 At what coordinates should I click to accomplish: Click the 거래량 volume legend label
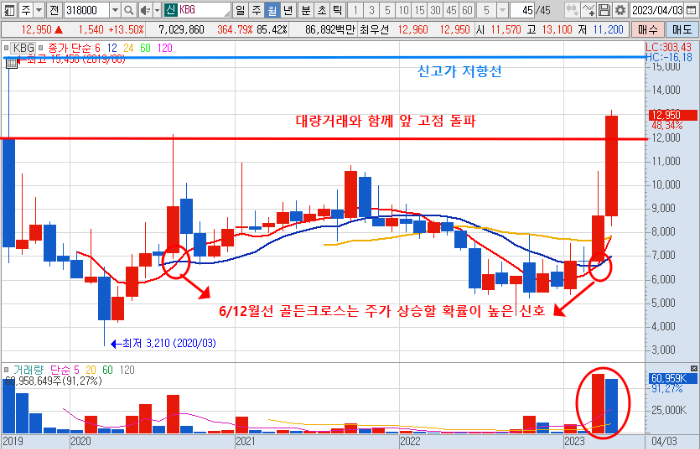(29, 370)
